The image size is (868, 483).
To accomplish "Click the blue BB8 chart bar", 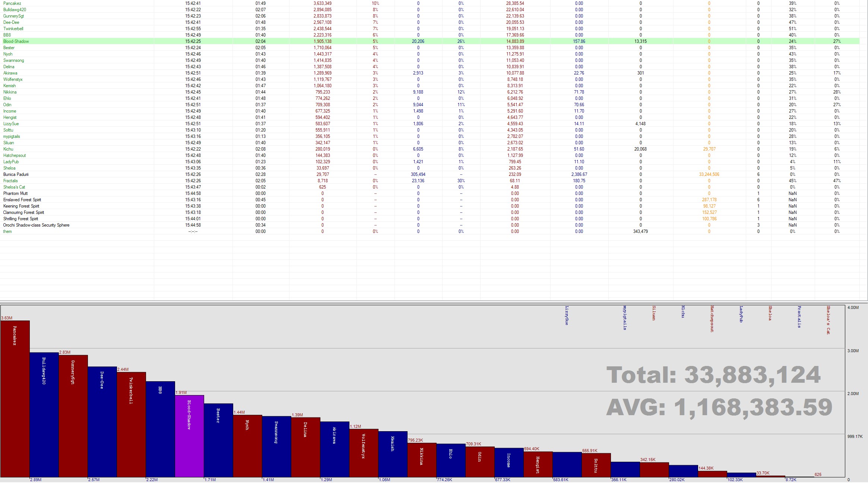I will [160, 429].
